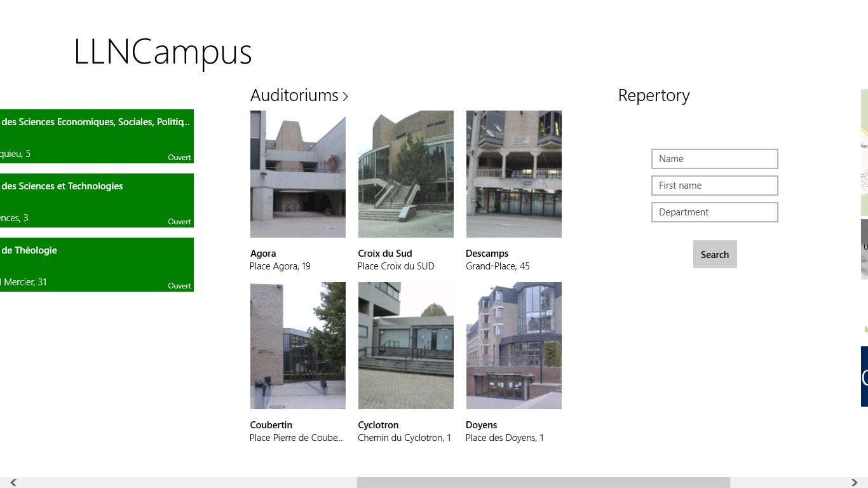Select the Descamps title text
This screenshot has height=488, width=868.
click(x=487, y=254)
